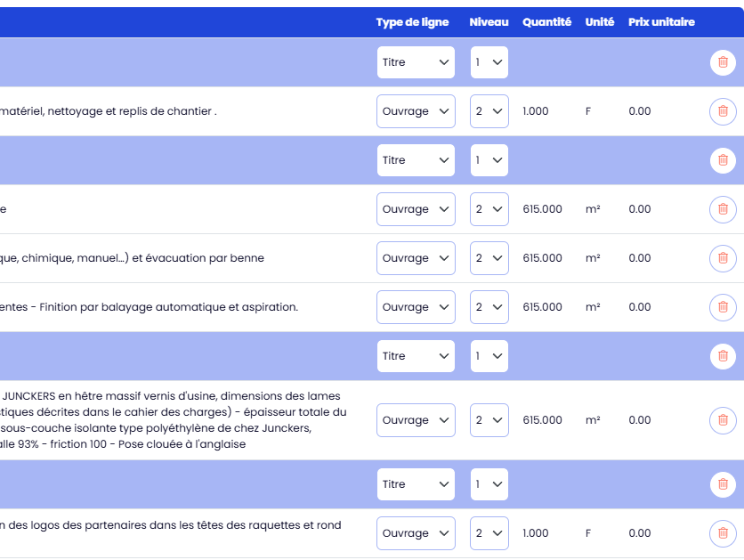
Task: Click the 615.000 quantity in JUNCKERS row
Action: (x=542, y=420)
